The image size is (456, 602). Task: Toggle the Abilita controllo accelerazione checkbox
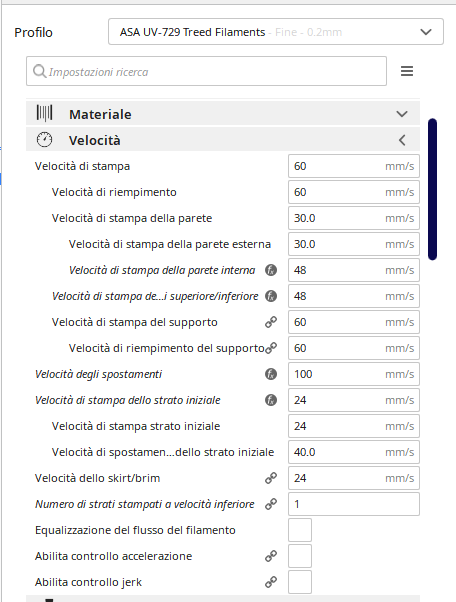pyautogui.click(x=300, y=556)
